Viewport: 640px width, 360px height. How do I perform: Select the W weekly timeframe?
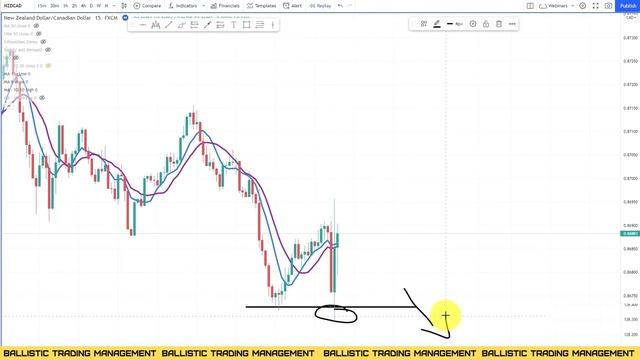(99, 6)
